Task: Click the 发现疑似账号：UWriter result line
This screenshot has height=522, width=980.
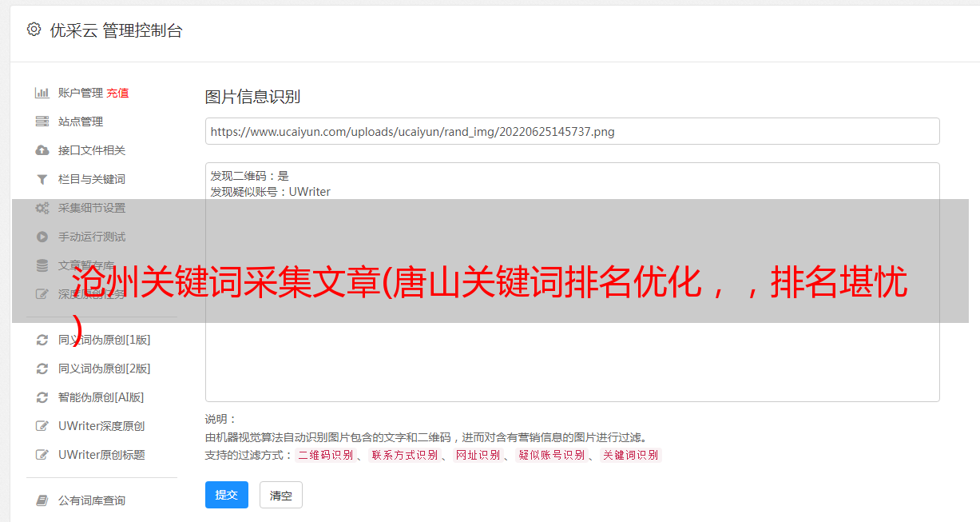Action: (270, 192)
